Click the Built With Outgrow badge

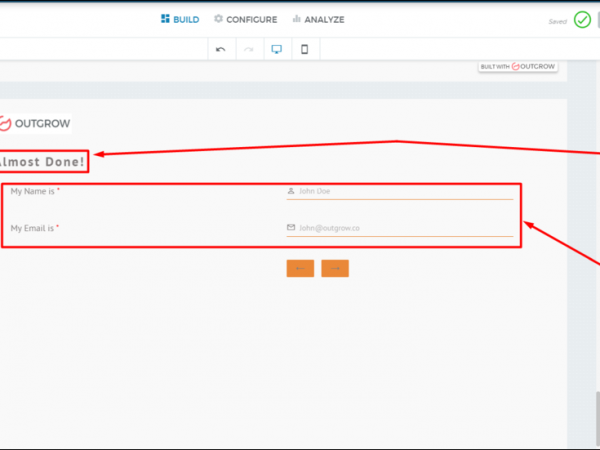517,66
